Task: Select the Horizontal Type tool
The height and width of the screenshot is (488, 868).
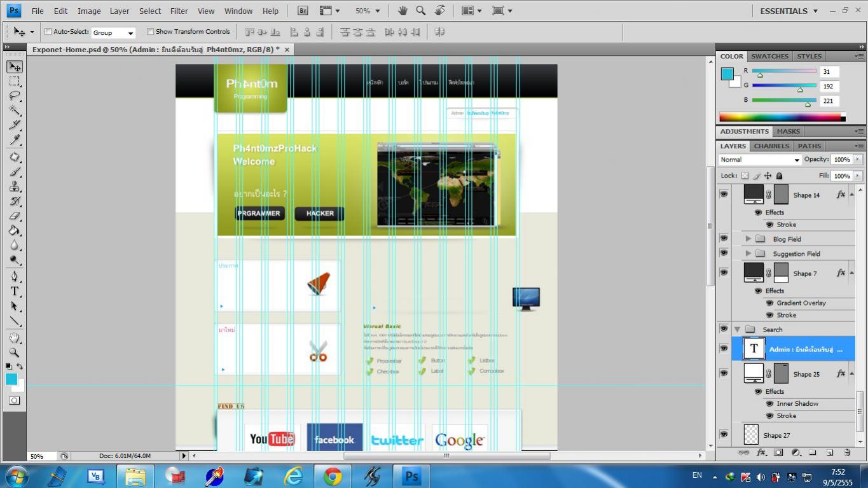Action: (14, 291)
